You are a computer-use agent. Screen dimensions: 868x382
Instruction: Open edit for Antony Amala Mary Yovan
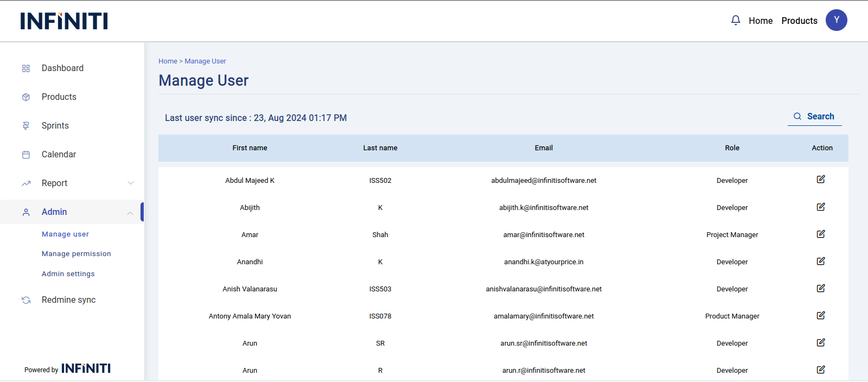click(x=821, y=315)
